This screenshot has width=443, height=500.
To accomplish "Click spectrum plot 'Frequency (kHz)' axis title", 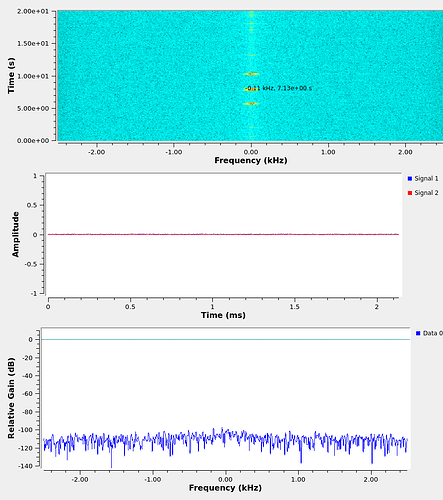I will click(x=225, y=488).
